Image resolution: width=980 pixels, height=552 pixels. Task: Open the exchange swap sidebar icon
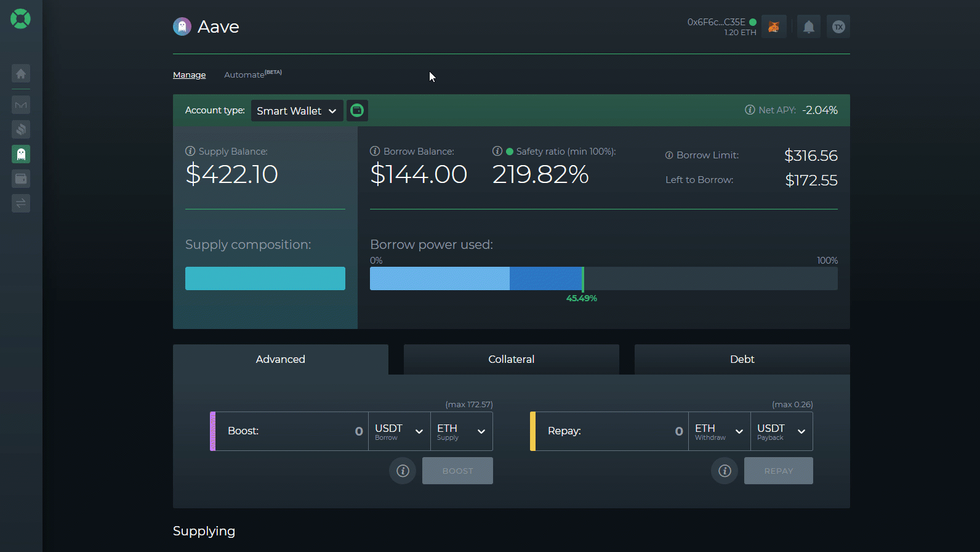21,203
